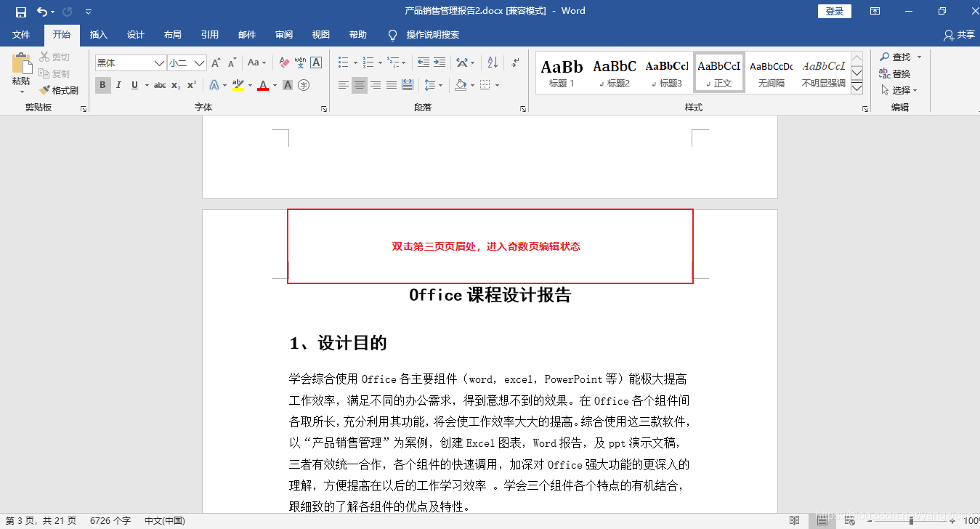The height and width of the screenshot is (529, 980).
Task: Click the 共享 (Share) button
Action: pyautogui.click(x=960, y=34)
